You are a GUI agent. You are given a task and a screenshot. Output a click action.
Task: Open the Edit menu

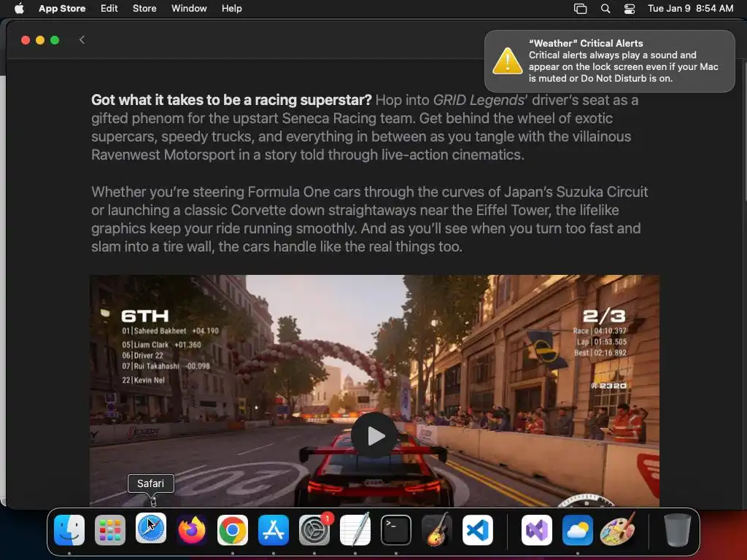tap(109, 8)
